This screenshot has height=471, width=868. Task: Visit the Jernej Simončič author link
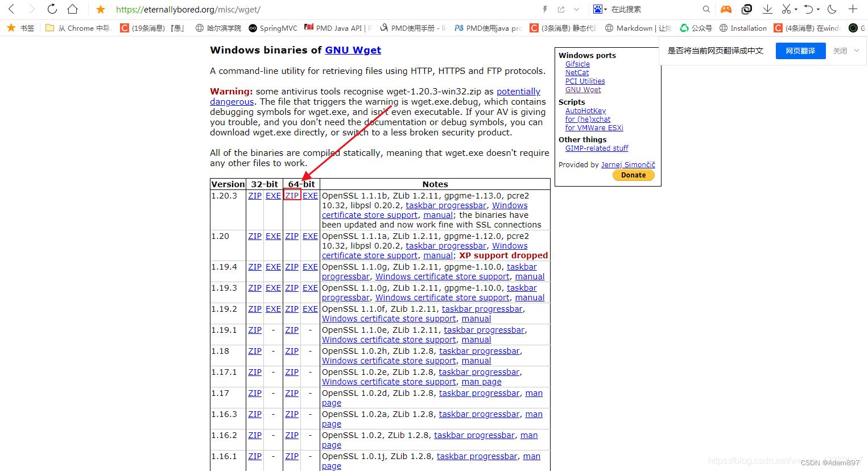click(x=628, y=165)
